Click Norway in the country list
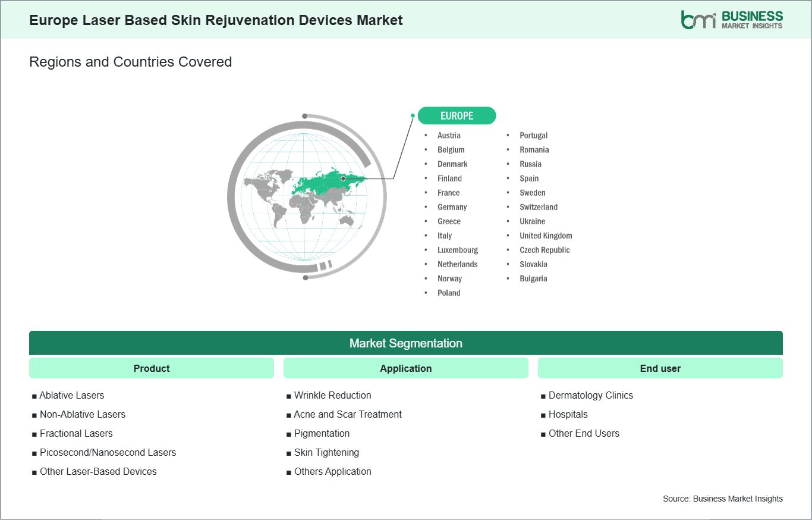This screenshot has width=812, height=520. pos(449,278)
